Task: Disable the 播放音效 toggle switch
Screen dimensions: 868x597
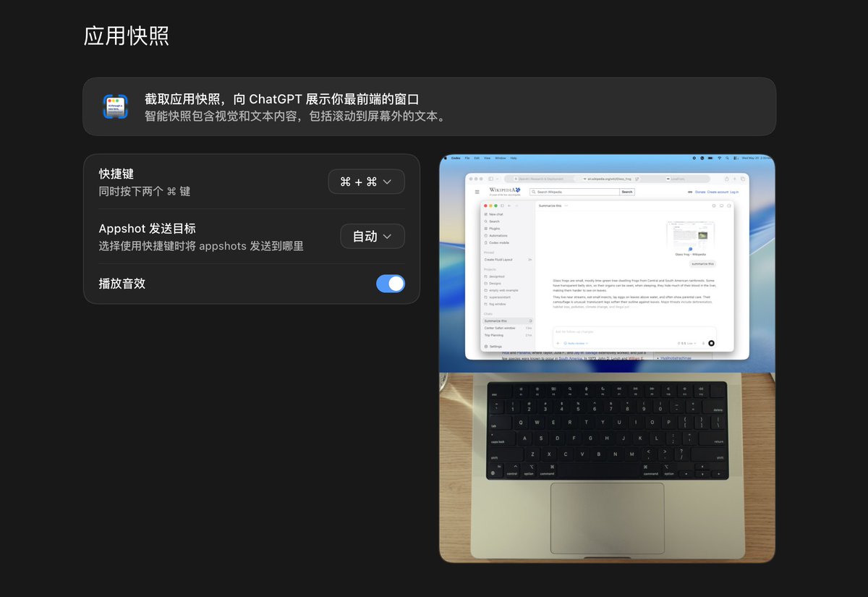Action: tap(391, 284)
